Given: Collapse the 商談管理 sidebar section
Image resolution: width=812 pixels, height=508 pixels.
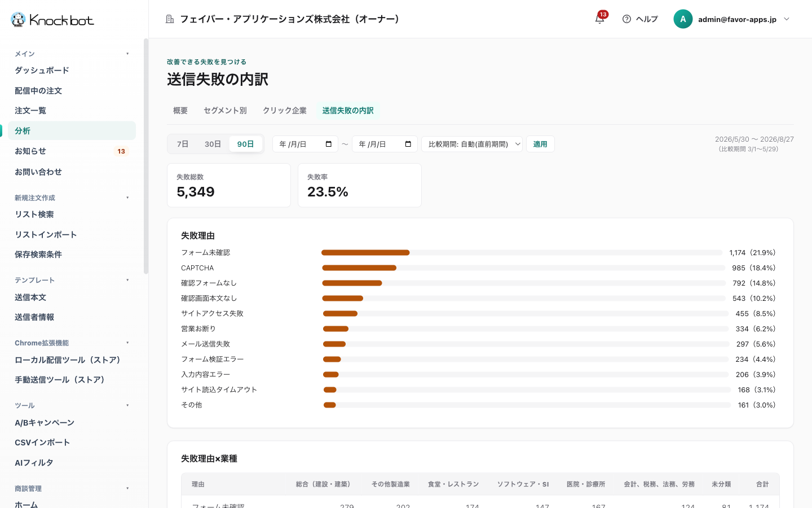Looking at the screenshot, I should tap(127, 488).
